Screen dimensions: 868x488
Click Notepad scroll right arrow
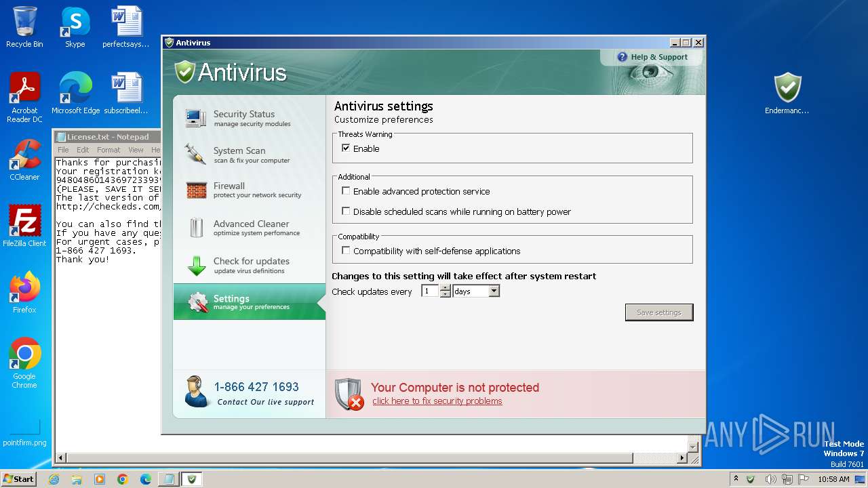[x=682, y=459]
